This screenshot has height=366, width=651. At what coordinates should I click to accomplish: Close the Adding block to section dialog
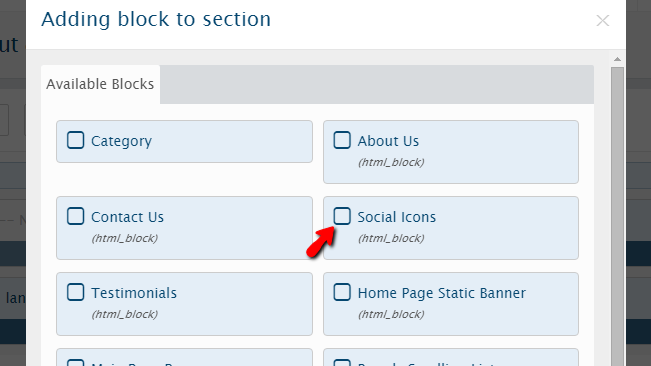(x=602, y=20)
